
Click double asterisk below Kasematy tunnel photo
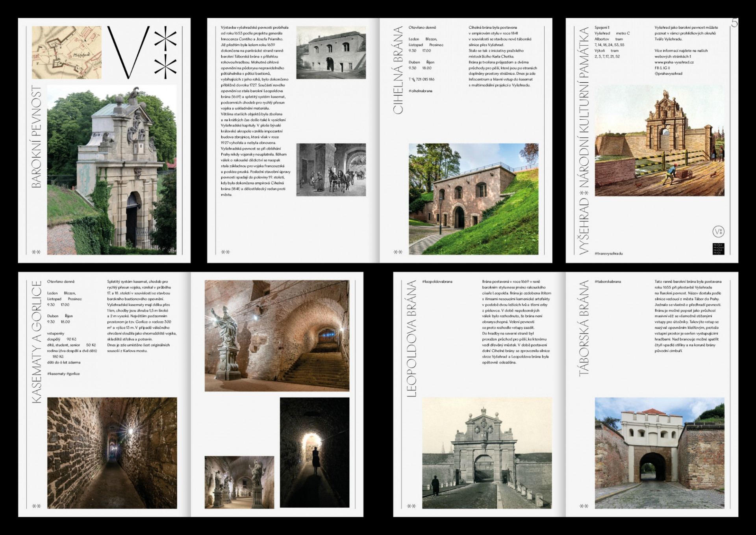click(36, 506)
